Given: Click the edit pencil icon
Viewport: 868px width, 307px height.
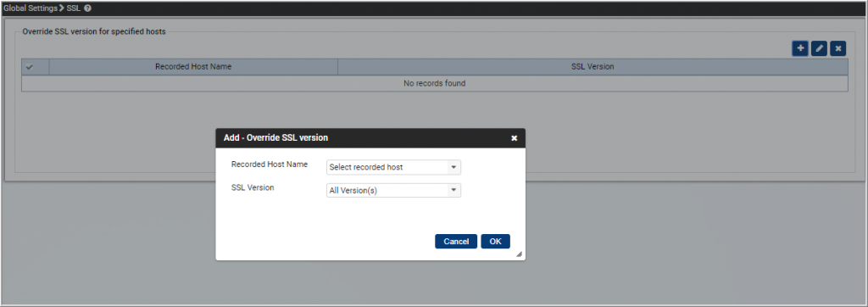Looking at the screenshot, I should 820,49.
